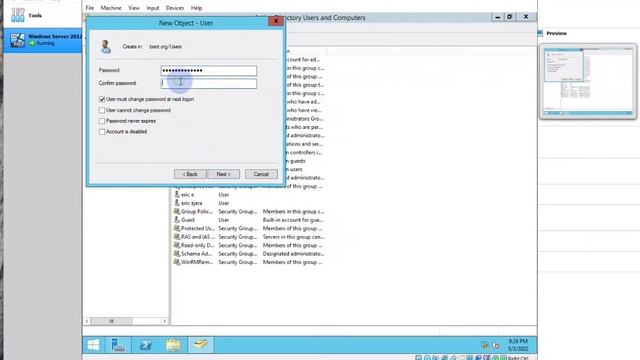640x360 pixels.
Task: Open the View menu
Action: (x=133, y=8)
